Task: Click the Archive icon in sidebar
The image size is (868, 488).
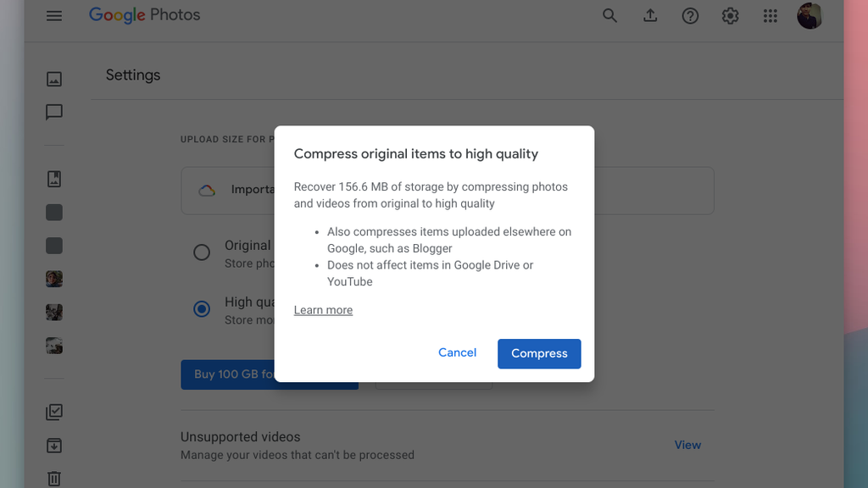Action: coord(53,446)
